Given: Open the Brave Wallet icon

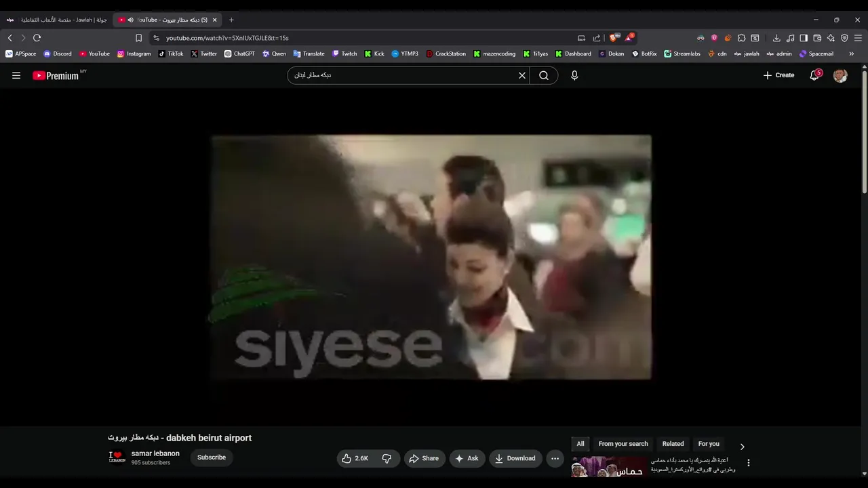Looking at the screenshot, I should (x=817, y=38).
